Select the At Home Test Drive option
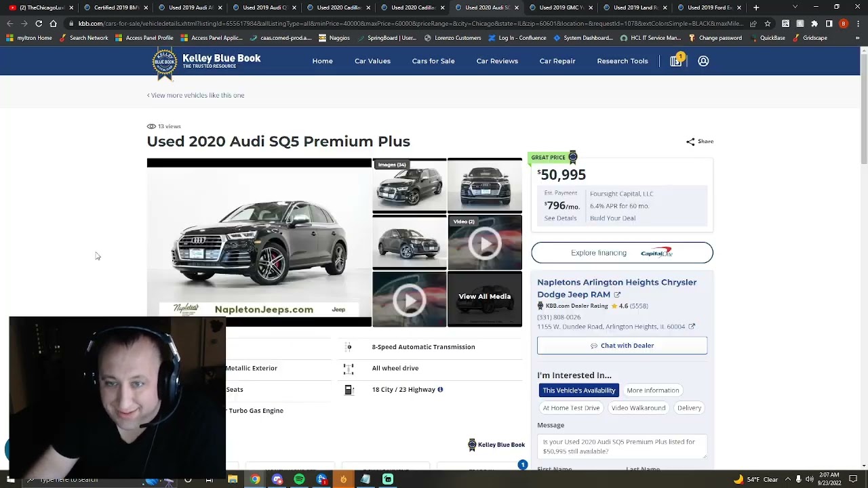 (571, 408)
